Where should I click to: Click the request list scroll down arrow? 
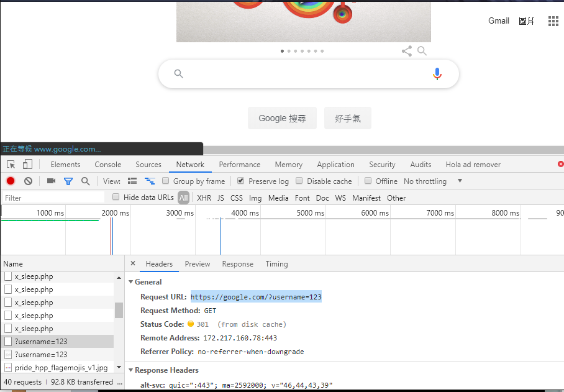pos(119,367)
